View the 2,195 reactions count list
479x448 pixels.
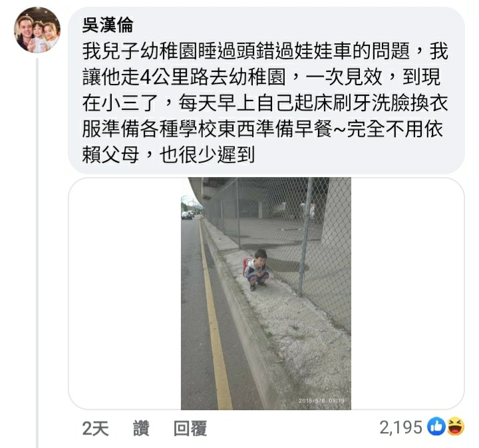[x=400, y=427]
